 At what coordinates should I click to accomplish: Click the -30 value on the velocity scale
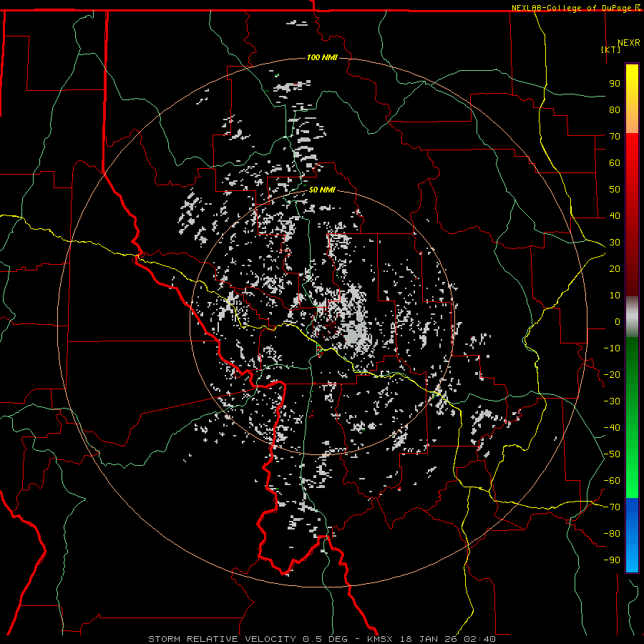612,401
